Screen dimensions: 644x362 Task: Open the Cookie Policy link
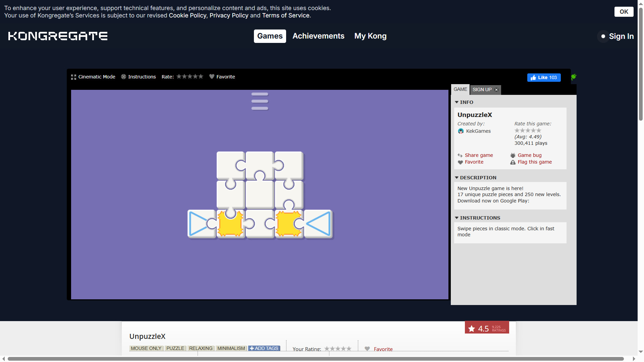(x=187, y=15)
